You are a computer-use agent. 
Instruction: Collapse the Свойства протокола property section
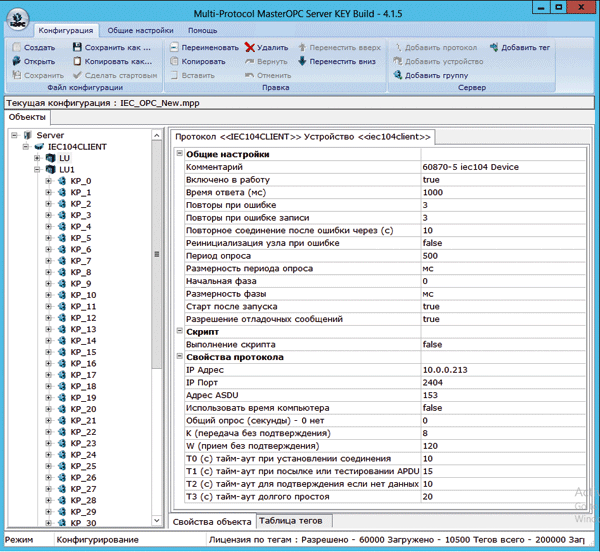pyautogui.click(x=179, y=356)
